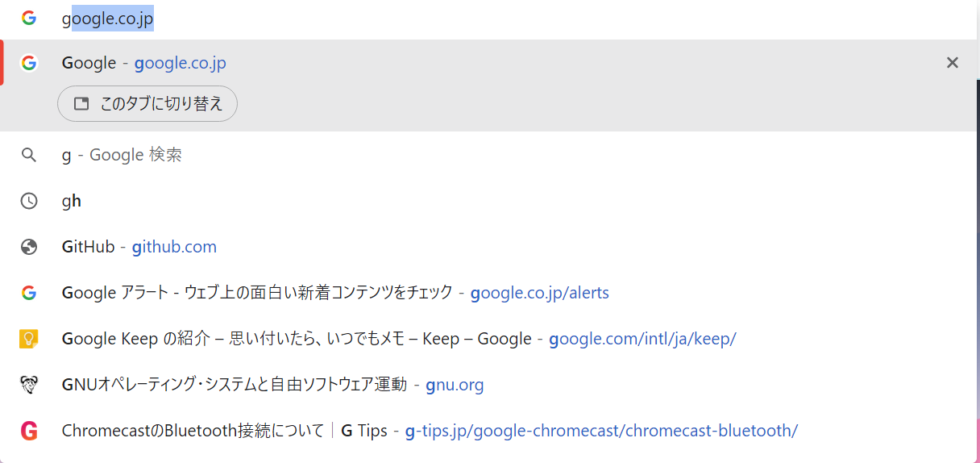Select the g - Google 検索 suggestion
The image size is (980, 463).
pyautogui.click(x=122, y=155)
